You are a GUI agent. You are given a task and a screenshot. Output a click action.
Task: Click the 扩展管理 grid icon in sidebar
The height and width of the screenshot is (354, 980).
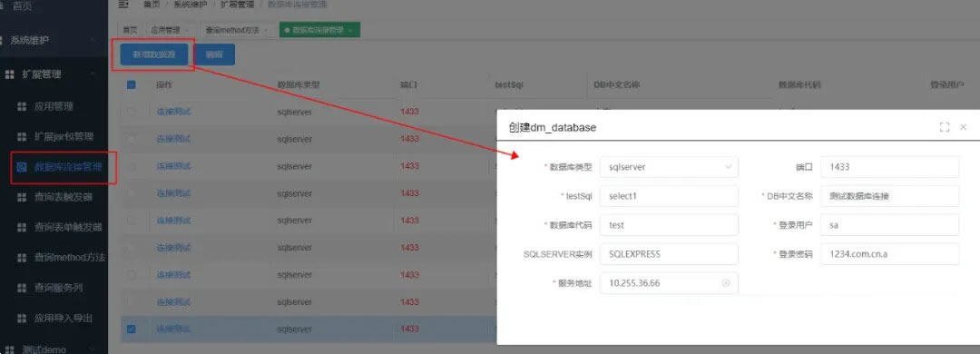pos(9,74)
